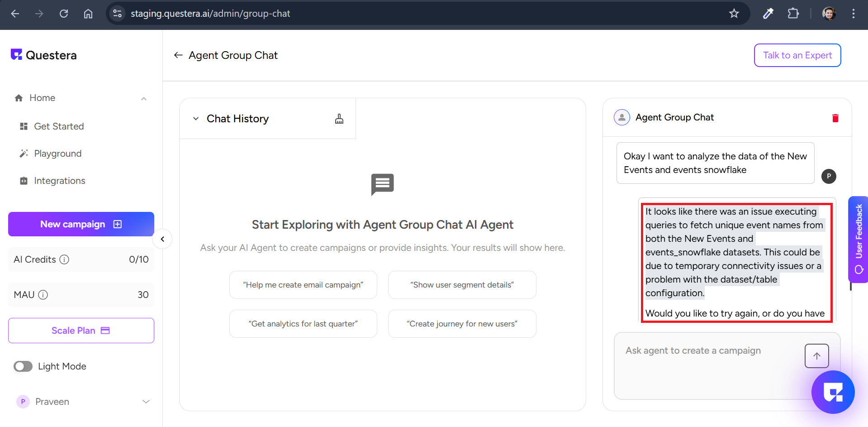Click the MAU value 30
The image size is (868, 427).
tap(143, 295)
